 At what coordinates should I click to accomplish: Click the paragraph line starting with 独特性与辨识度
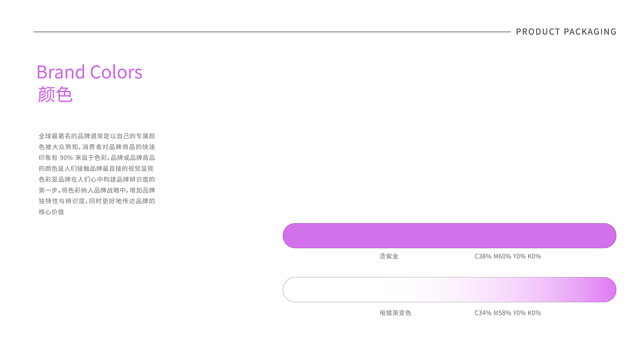coord(97,201)
